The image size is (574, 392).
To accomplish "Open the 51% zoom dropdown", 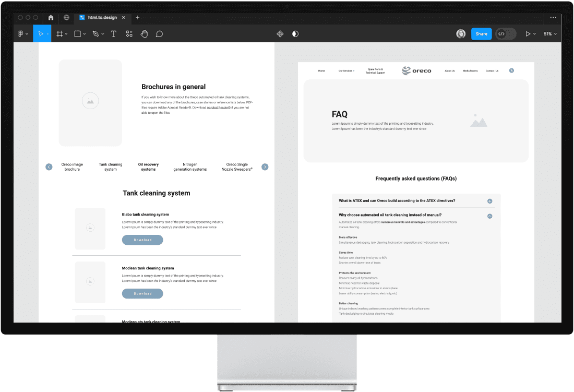I will point(550,34).
